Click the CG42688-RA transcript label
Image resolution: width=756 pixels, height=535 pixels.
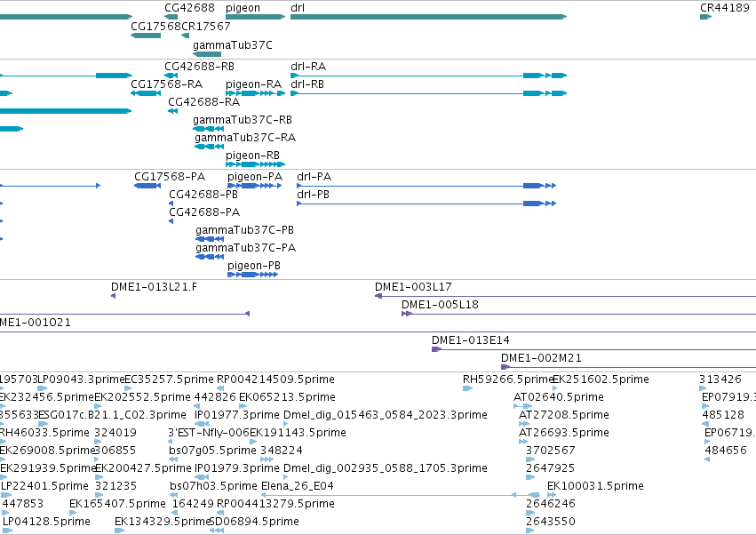(x=203, y=102)
